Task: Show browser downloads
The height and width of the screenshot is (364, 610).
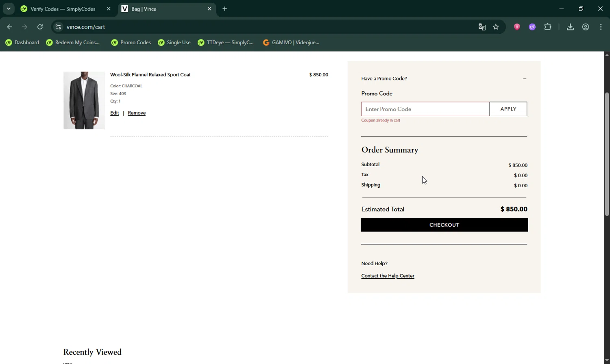Action: tap(570, 27)
